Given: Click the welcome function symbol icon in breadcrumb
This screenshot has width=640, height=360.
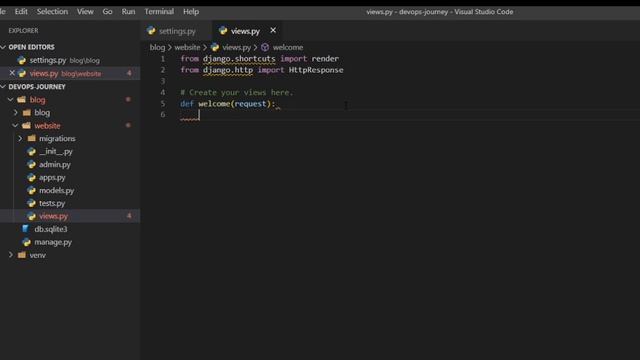Looking at the screenshot, I should 265,47.
